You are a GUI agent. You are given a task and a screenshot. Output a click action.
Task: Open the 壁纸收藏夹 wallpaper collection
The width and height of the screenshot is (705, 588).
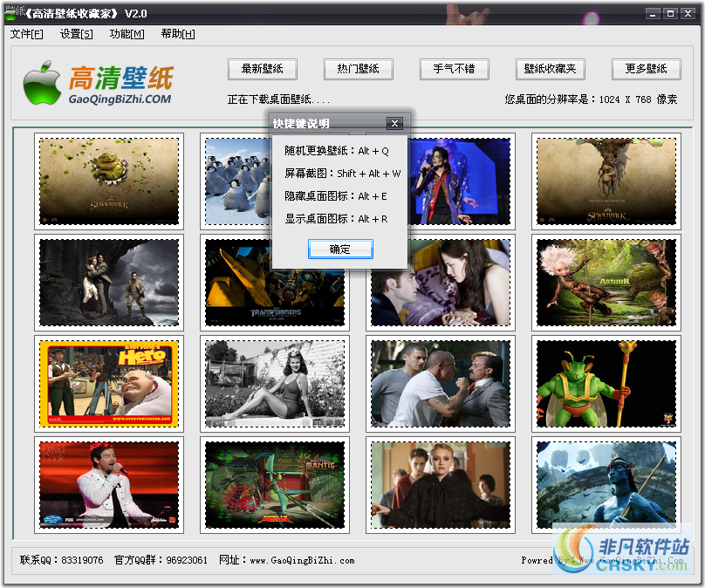coord(551,69)
